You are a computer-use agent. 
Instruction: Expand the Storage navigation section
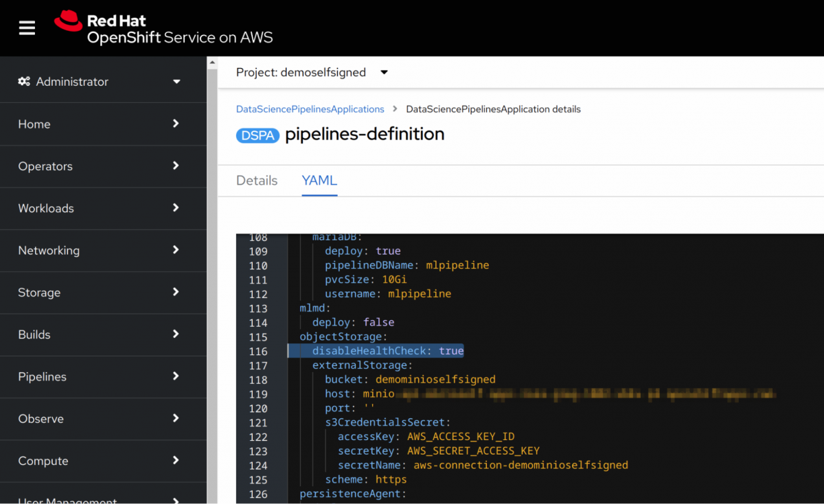[x=103, y=293]
